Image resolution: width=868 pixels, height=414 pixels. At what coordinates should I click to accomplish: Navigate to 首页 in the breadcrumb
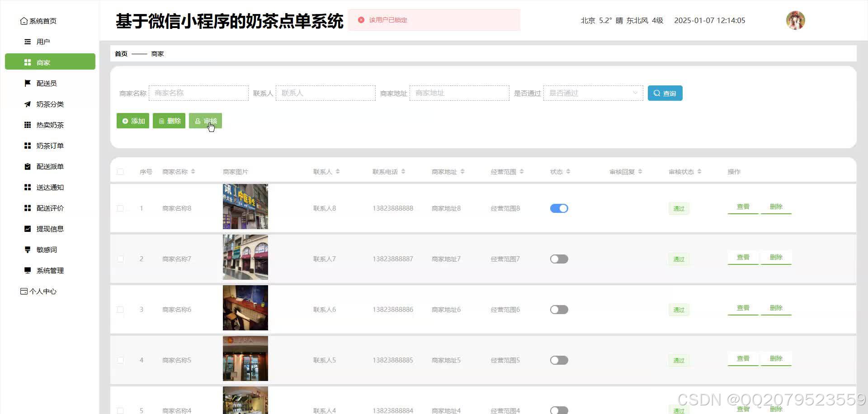(120, 53)
